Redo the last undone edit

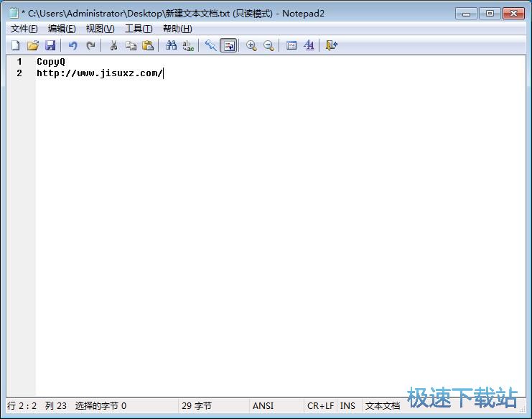(90, 45)
